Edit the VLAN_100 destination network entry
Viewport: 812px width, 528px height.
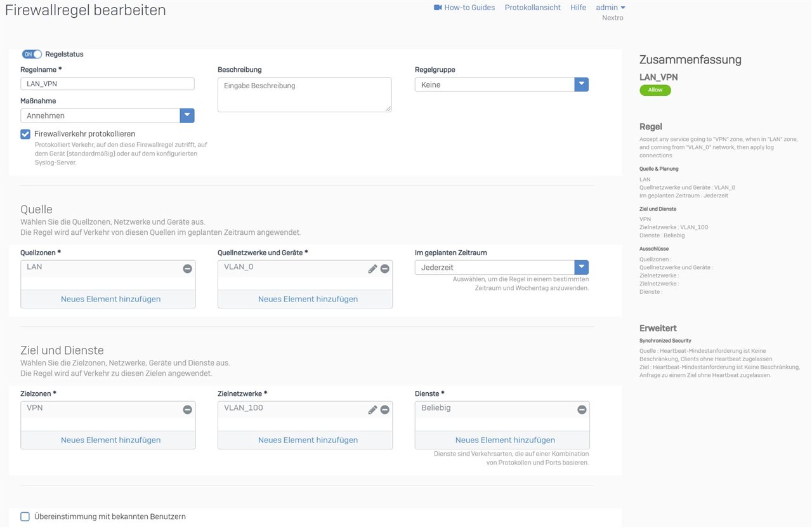pos(372,410)
